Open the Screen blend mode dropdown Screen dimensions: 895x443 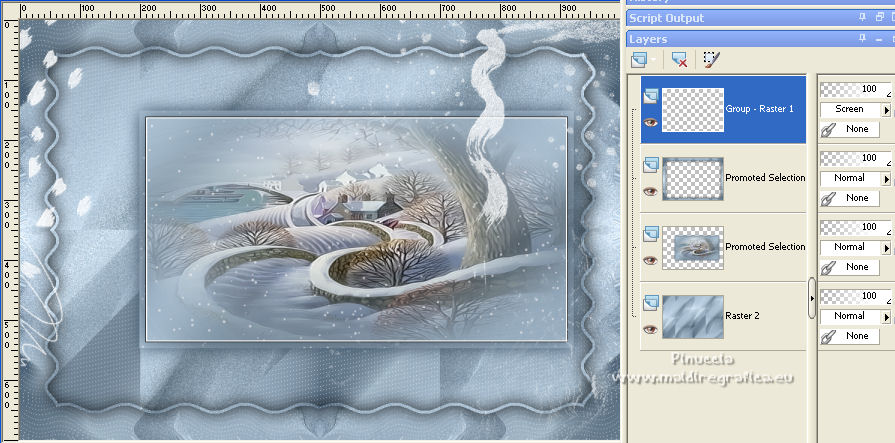(886, 109)
